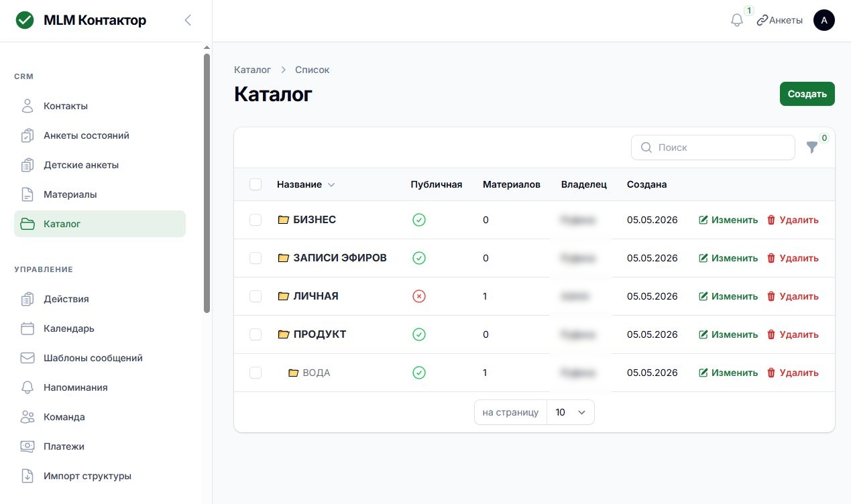The width and height of the screenshot is (851, 504).
Task: Click the Импорт структуры file icon
Action: (27, 476)
